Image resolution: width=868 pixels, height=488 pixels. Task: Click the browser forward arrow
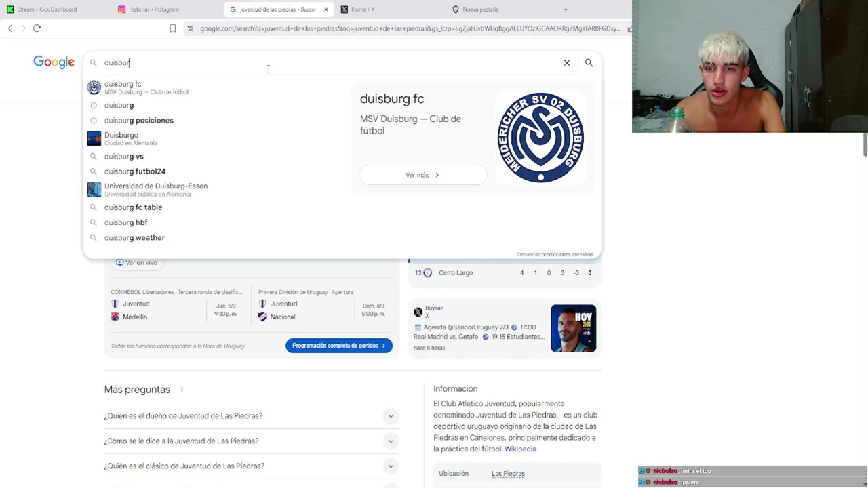[23, 28]
